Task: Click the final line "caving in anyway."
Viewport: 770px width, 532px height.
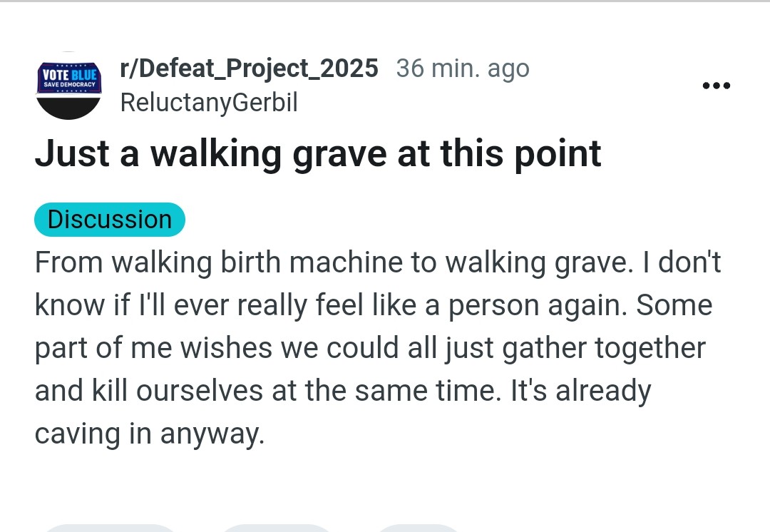Action: [150, 434]
